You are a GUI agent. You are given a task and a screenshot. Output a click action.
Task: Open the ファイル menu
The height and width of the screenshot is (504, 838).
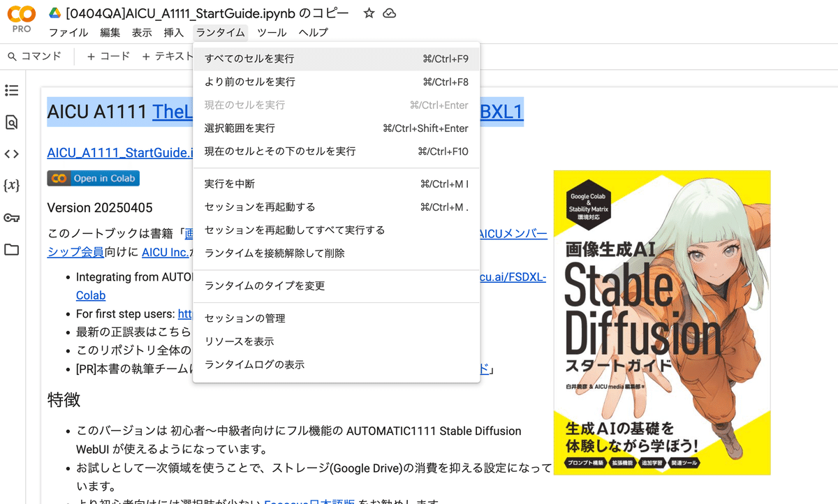(68, 32)
